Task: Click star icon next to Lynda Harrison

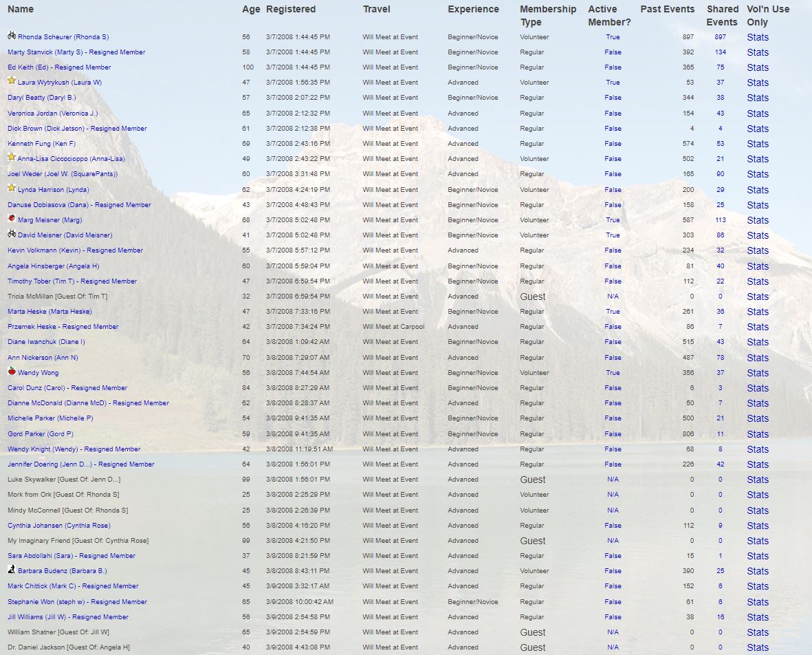Action: pos(12,189)
